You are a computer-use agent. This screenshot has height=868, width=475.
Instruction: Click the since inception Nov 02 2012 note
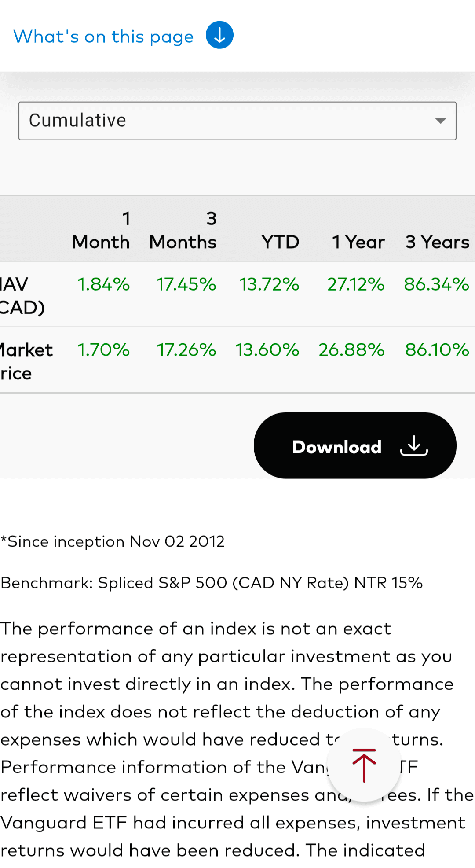113,541
